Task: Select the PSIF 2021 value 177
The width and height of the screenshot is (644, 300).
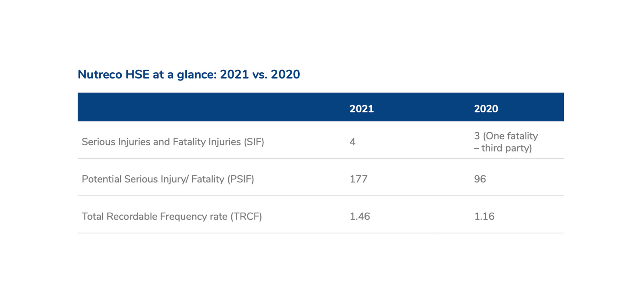Action: coord(359,179)
